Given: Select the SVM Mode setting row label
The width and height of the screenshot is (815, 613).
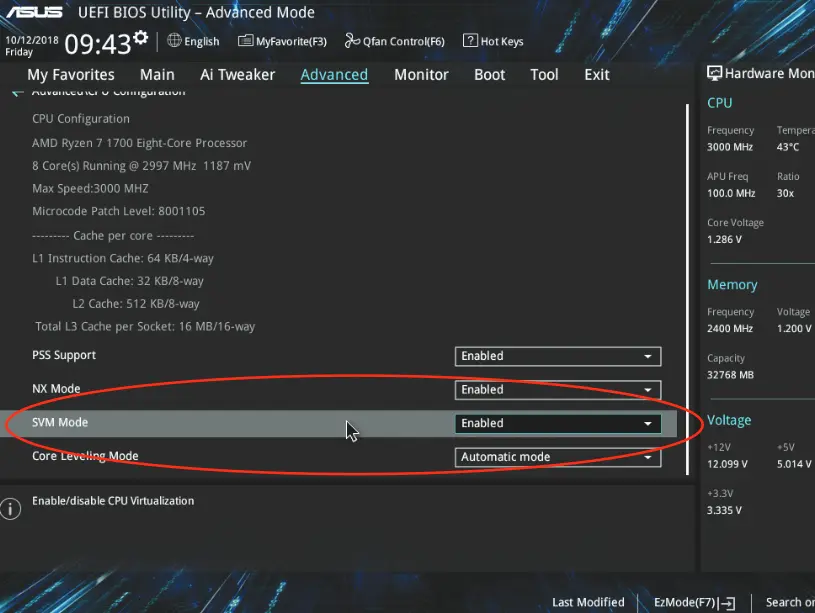Looking at the screenshot, I should point(60,423).
